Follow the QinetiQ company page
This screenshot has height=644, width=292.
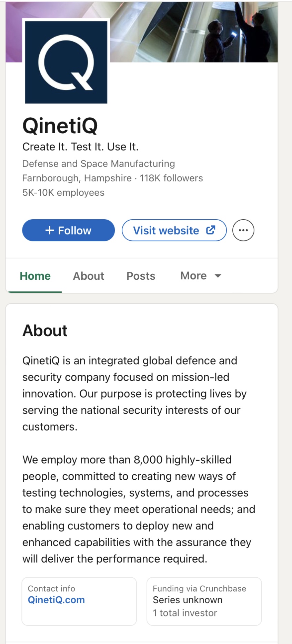pyautogui.click(x=68, y=230)
